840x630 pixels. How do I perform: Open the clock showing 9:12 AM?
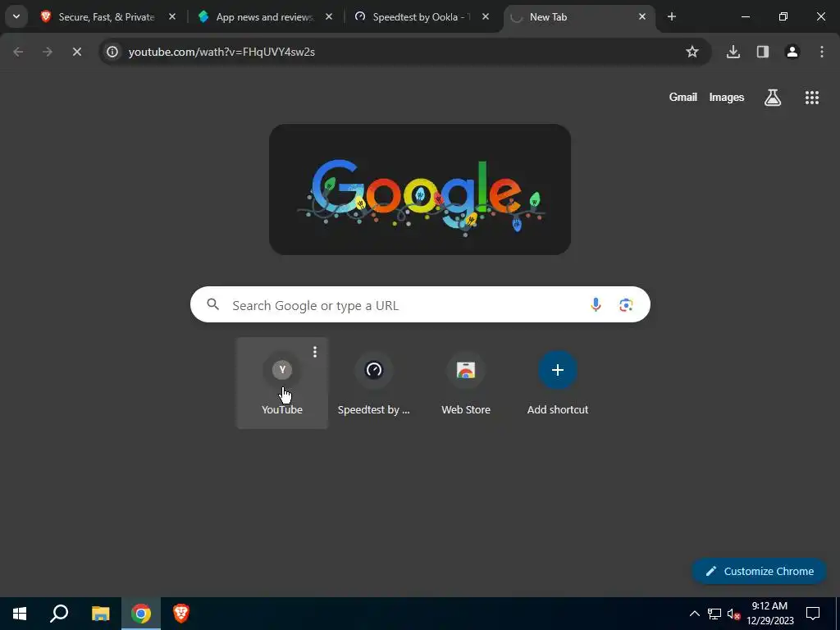[x=769, y=614]
